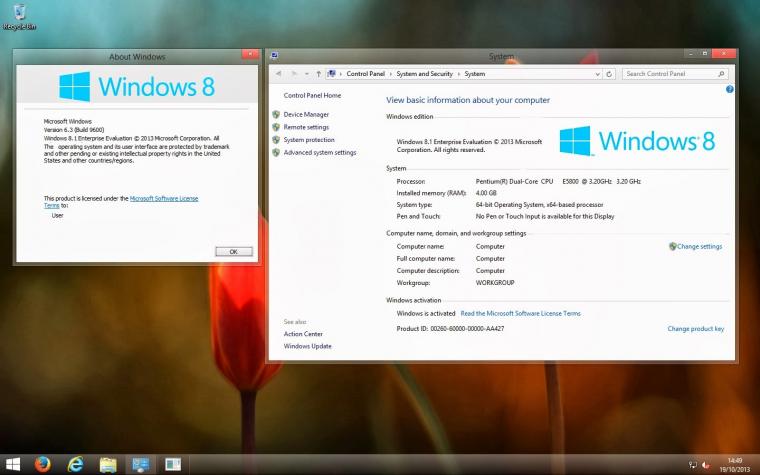Open Firefox from the taskbar
Viewport: 760px width, 475px height.
click(x=43, y=464)
